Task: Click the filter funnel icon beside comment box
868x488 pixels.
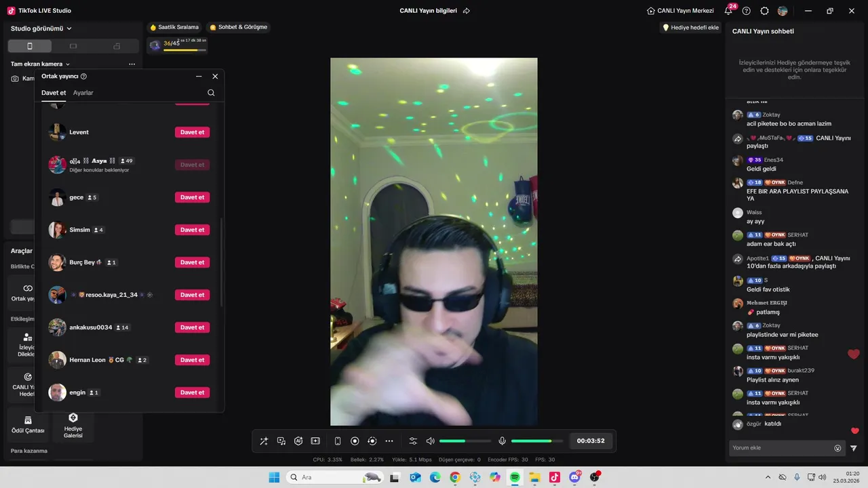Action: pyautogui.click(x=854, y=448)
